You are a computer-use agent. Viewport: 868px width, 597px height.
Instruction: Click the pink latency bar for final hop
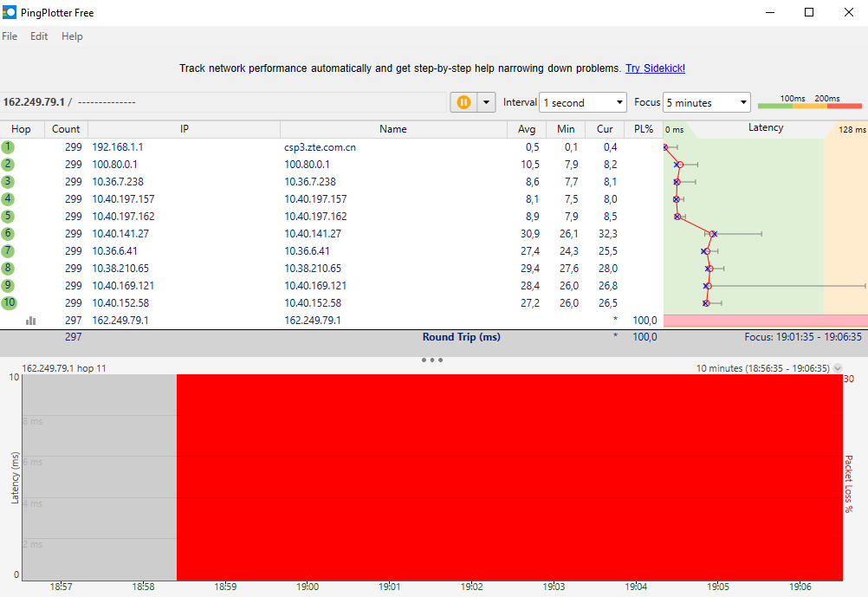click(x=766, y=321)
